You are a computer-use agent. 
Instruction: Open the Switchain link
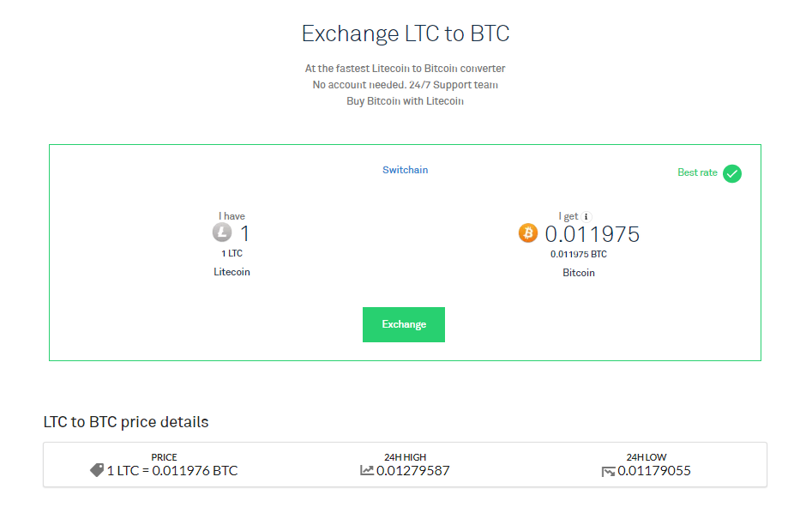coord(405,170)
